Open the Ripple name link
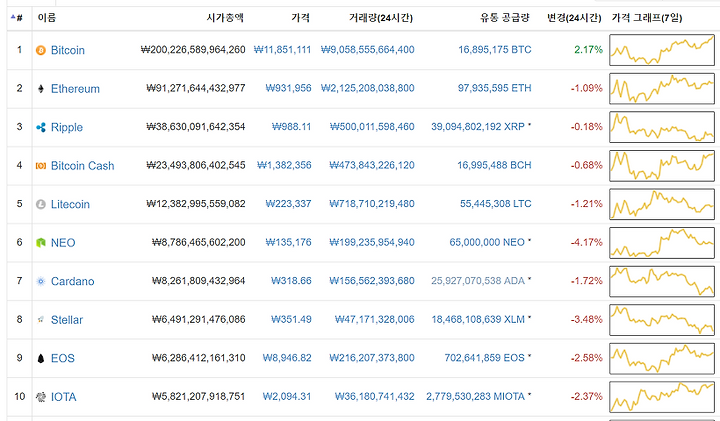 pyautogui.click(x=67, y=127)
